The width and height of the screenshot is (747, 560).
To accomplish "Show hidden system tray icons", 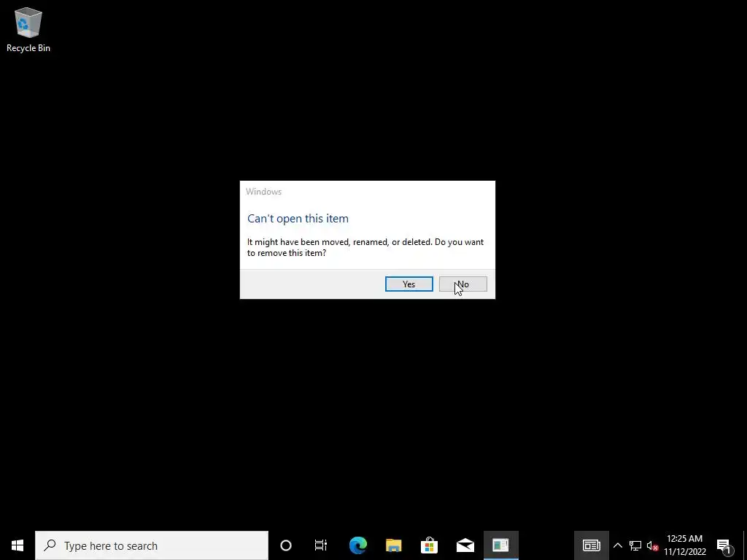I will click(618, 545).
